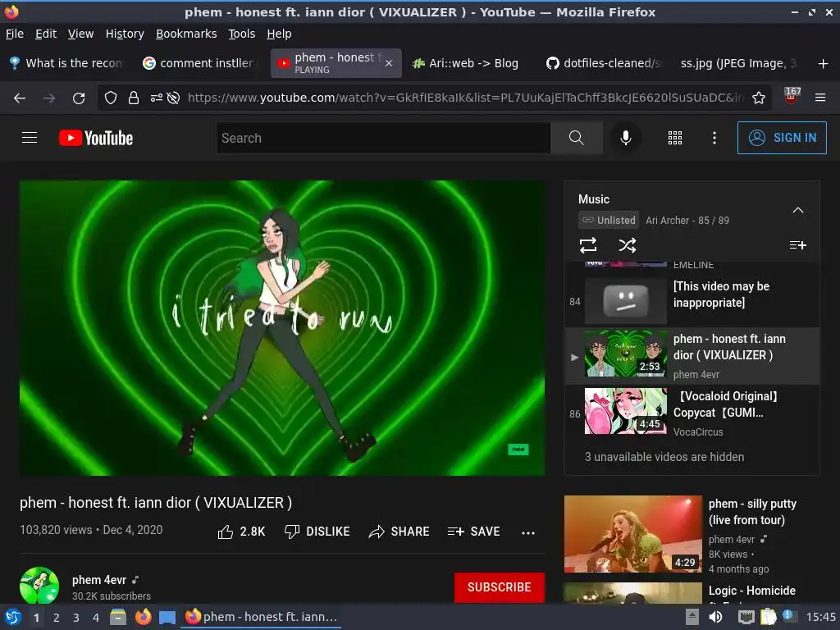The width and height of the screenshot is (840, 630).
Task: Open the File menu
Action: click(x=15, y=34)
